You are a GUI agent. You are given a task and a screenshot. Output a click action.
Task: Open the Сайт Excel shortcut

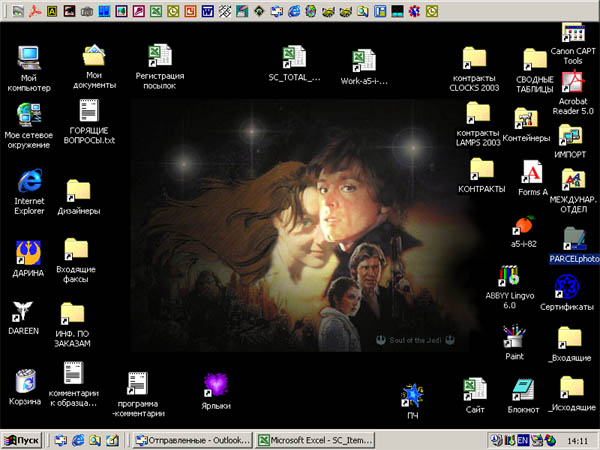click(x=475, y=389)
